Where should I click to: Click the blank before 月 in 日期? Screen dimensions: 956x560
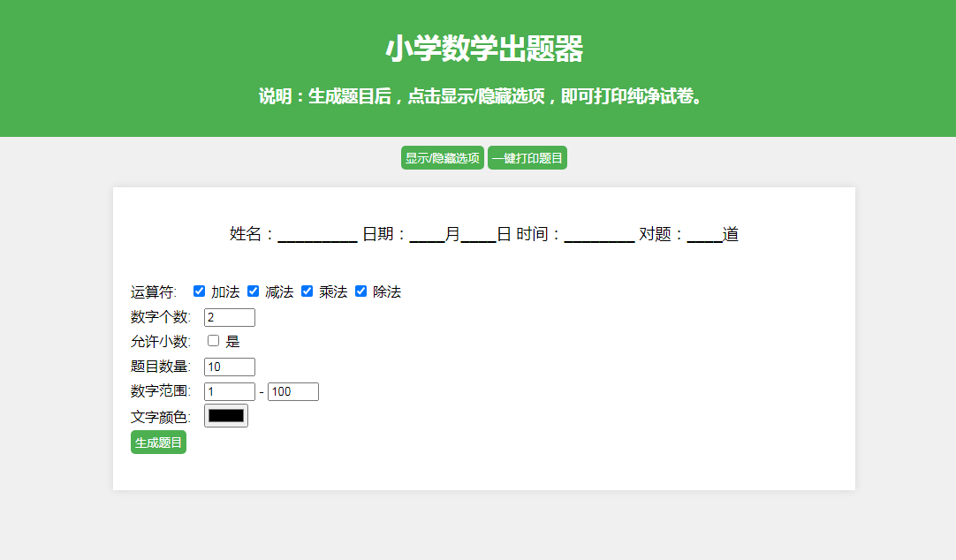427,235
